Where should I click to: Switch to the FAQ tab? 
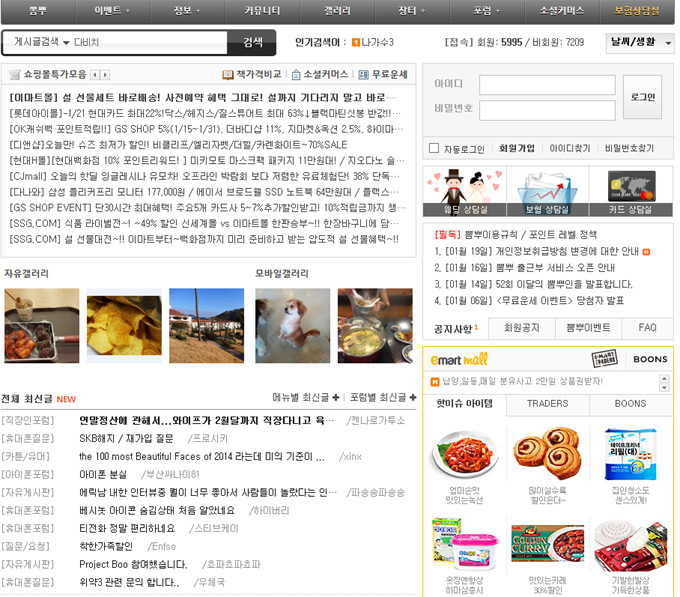pos(647,328)
